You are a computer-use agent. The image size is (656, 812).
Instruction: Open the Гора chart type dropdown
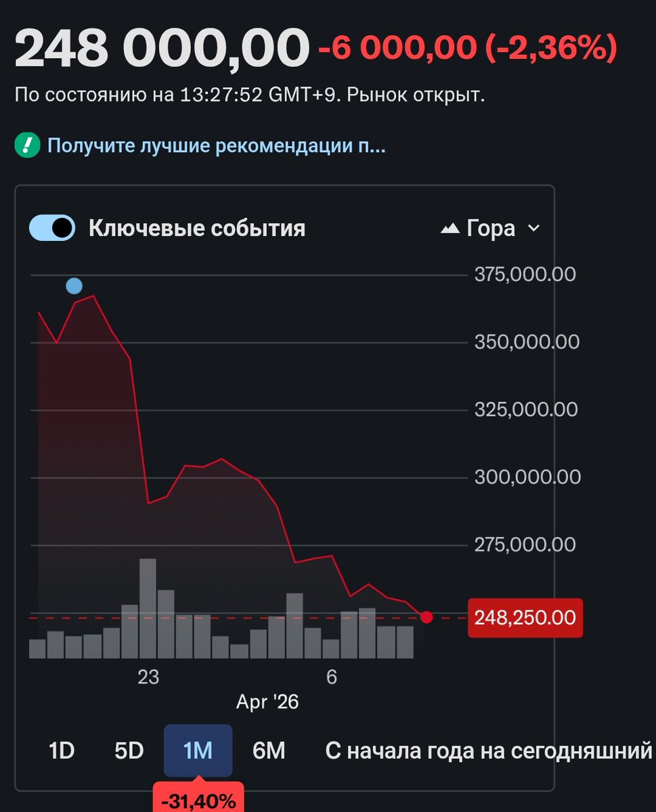(x=490, y=228)
